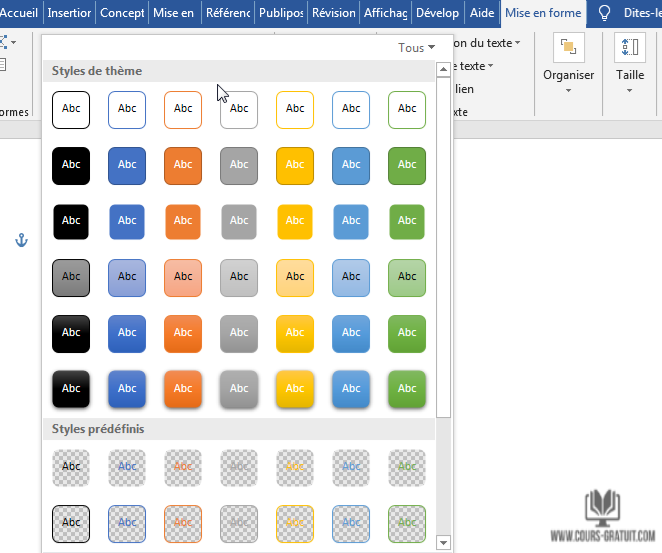Click the Mise en forme tab
Screen dimensions: 662x553
(x=543, y=13)
